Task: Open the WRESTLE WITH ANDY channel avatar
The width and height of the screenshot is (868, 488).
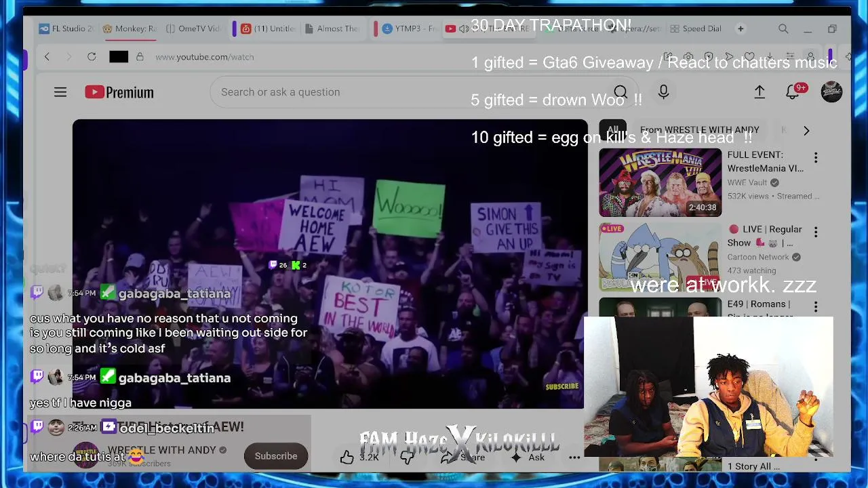Action: click(x=85, y=455)
